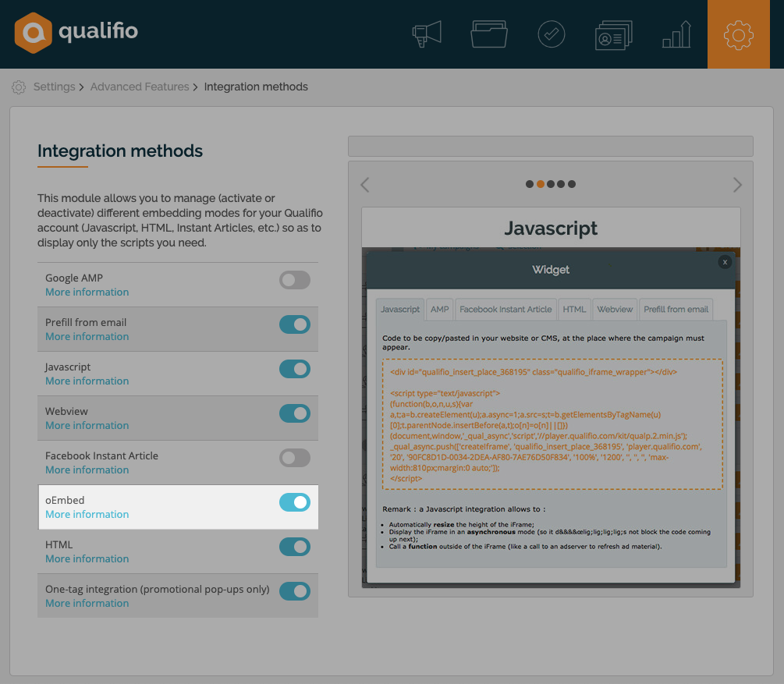
Task: Switch to Javascript tab in Widget
Action: (x=400, y=310)
